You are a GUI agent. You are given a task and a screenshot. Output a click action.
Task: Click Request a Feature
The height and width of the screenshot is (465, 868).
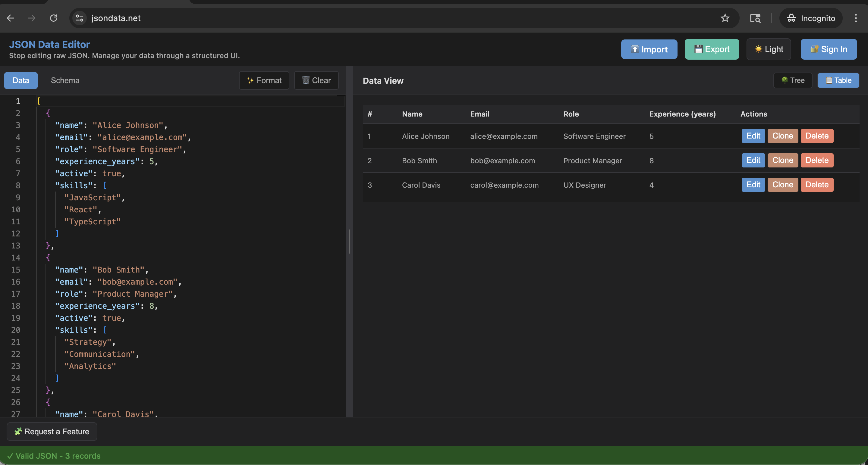tap(52, 431)
